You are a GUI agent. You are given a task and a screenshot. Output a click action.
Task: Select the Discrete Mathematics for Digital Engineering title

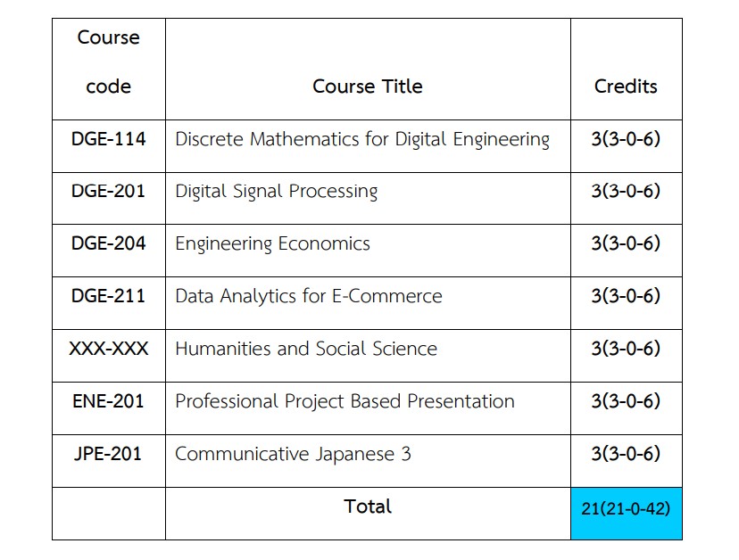(362, 139)
